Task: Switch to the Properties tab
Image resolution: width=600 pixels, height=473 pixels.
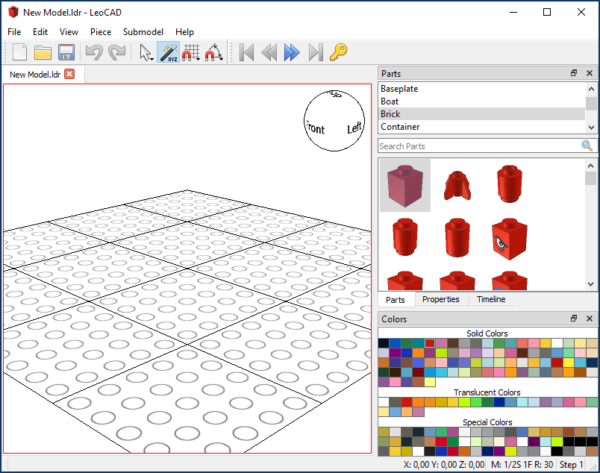Action: (440, 299)
